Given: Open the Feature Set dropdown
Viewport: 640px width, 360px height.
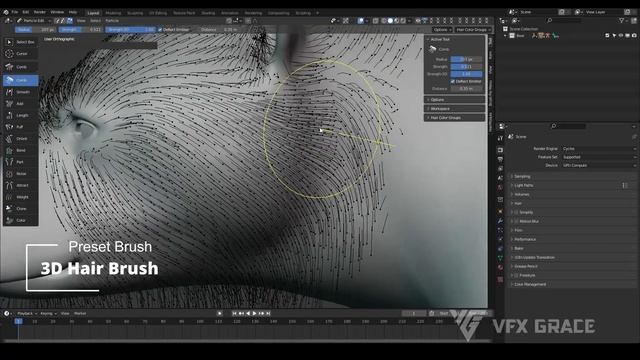Looking at the screenshot, I should tap(599, 157).
